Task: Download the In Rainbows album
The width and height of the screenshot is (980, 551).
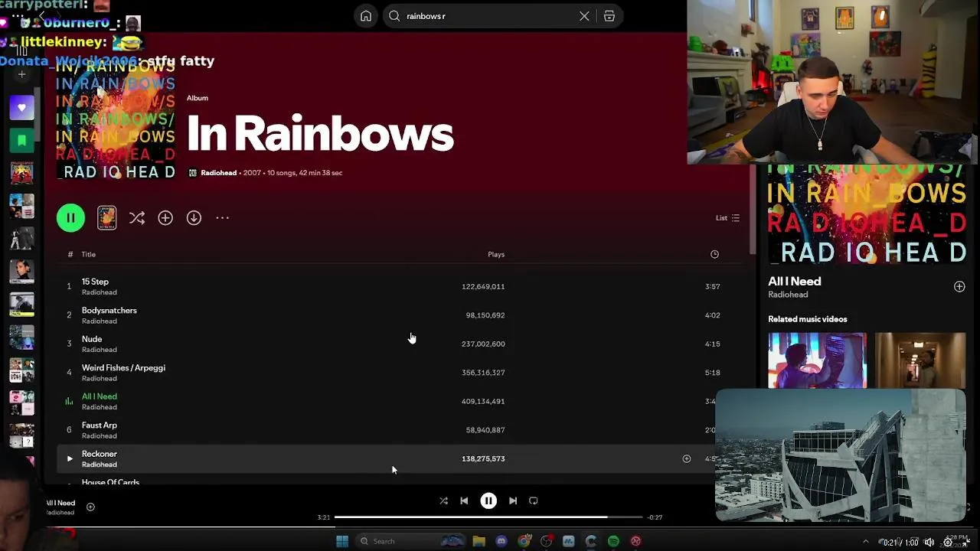Action: coord(194,218)
